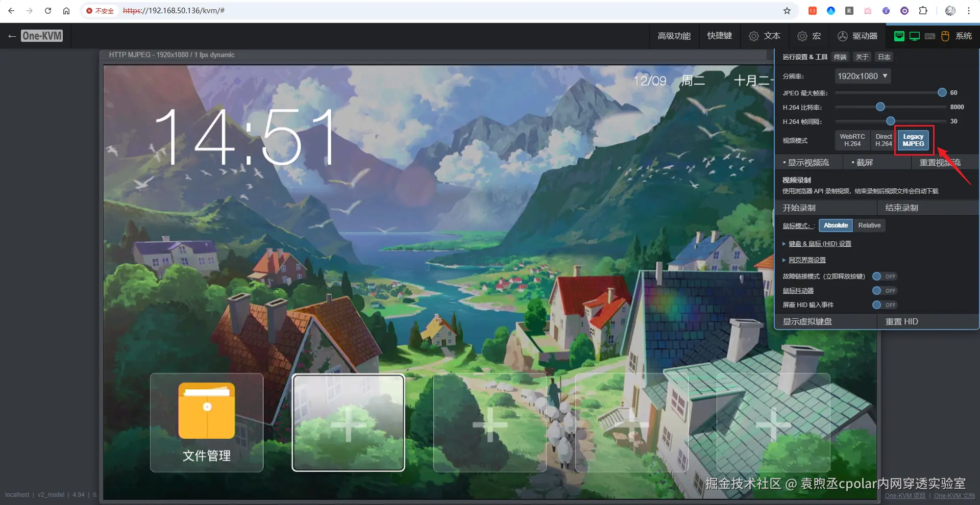Click the browser forward arrow
Viewport: 980px width, 505px height.
[x=30, y=11]
